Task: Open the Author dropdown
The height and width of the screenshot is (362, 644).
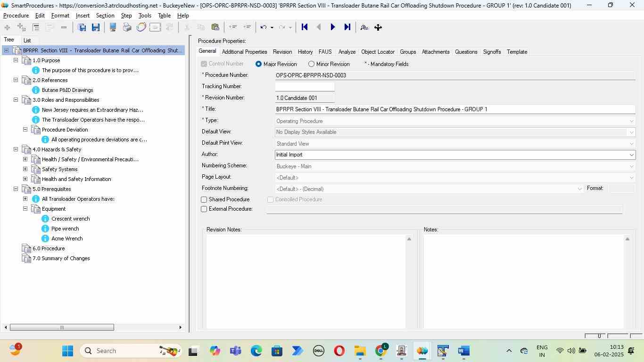Action: pos(631,155)
